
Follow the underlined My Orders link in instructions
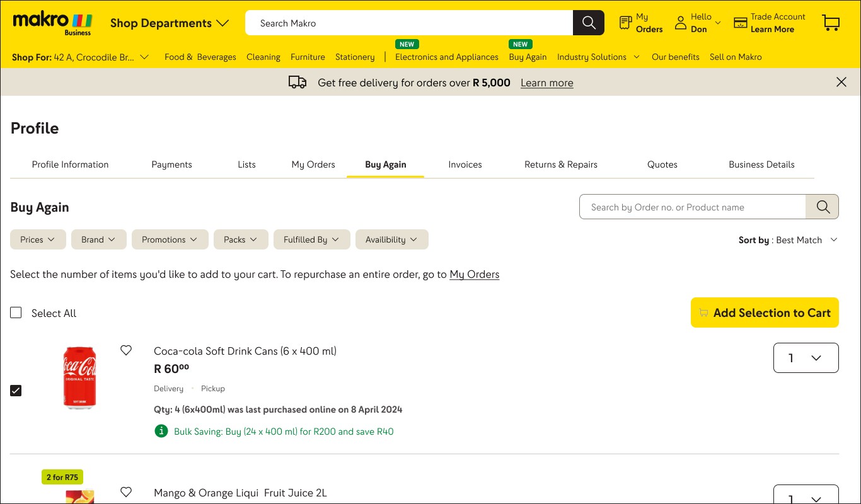coord(475,274)
